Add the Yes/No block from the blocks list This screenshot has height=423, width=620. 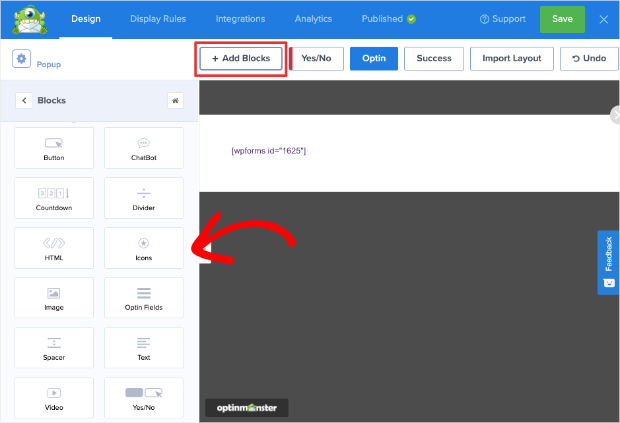click(144, 398)
